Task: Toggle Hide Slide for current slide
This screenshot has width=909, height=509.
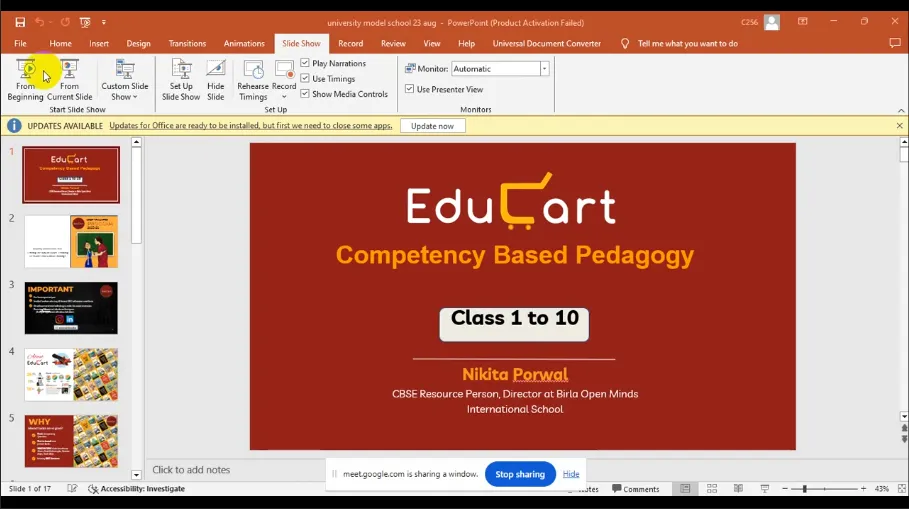Action: coord(216,80)
